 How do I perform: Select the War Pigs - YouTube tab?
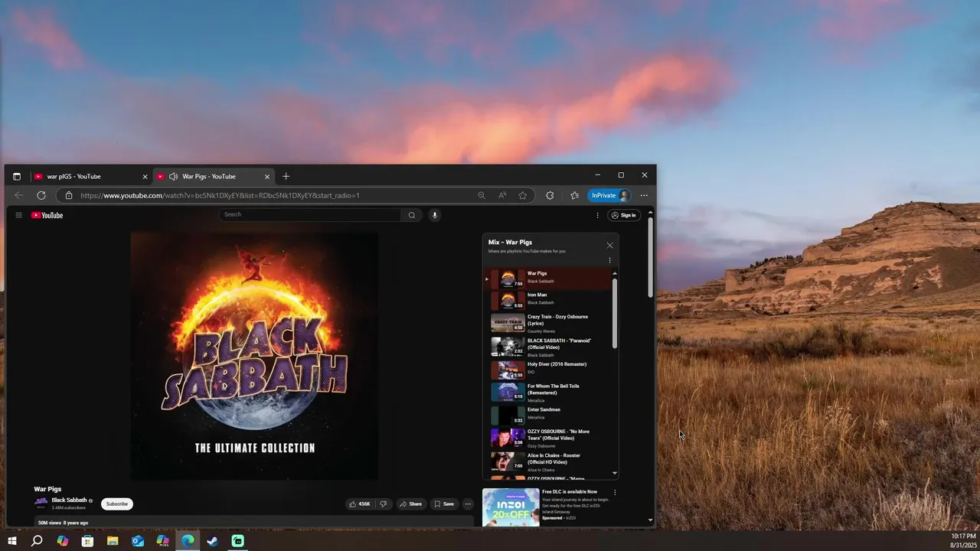[214, 176]
